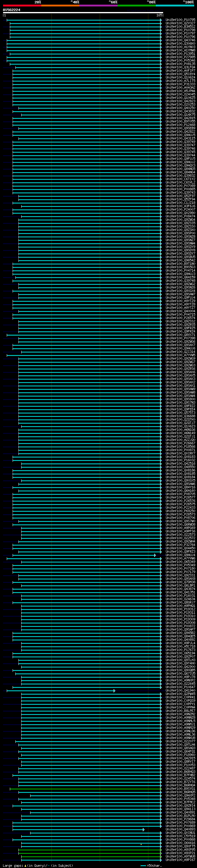The height and width of the screenshot is (868, 197).
Task: Select hit label UniRef100_P32764
Action: click(x=180, y=544)
